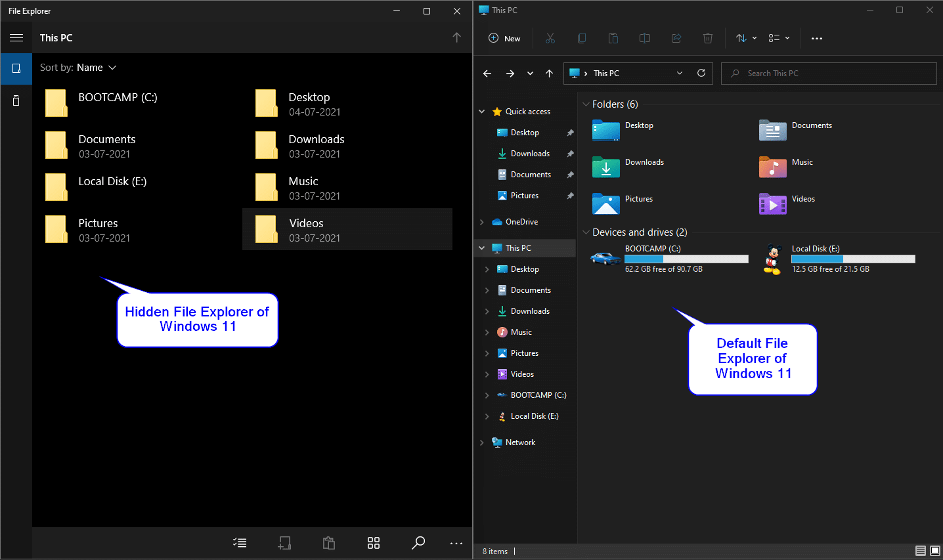
Task: Switch to grid view in hidden Explorer bottom bar
Action: (x=374, y=543)
